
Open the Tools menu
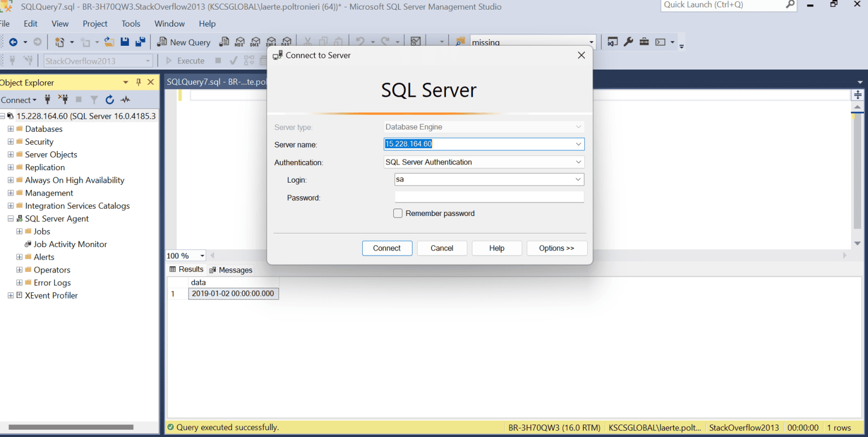[131, 24]
